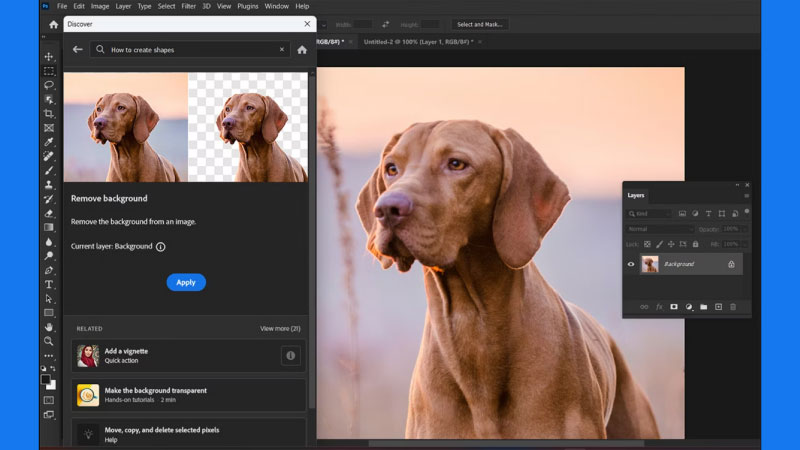Select the Move tool

click(x=49, y=57)
